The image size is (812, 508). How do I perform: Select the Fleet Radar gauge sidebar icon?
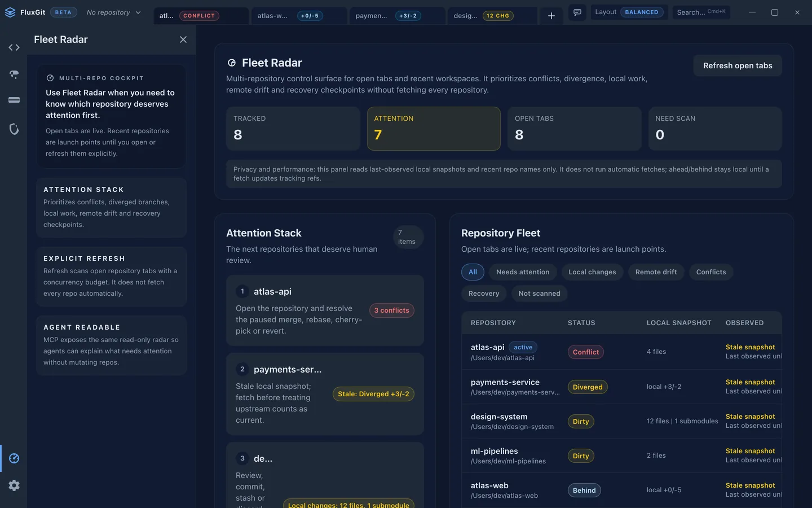(14, 458)
